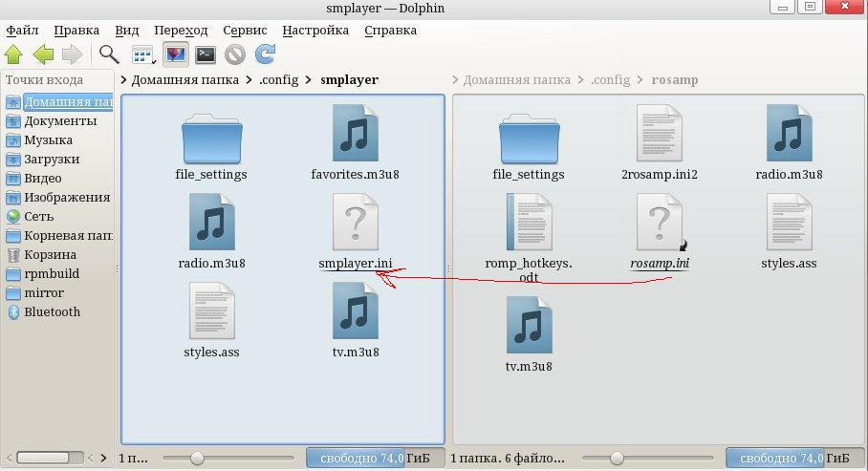Open the Справка menu
868x471 pixels.
click(390, 30)
